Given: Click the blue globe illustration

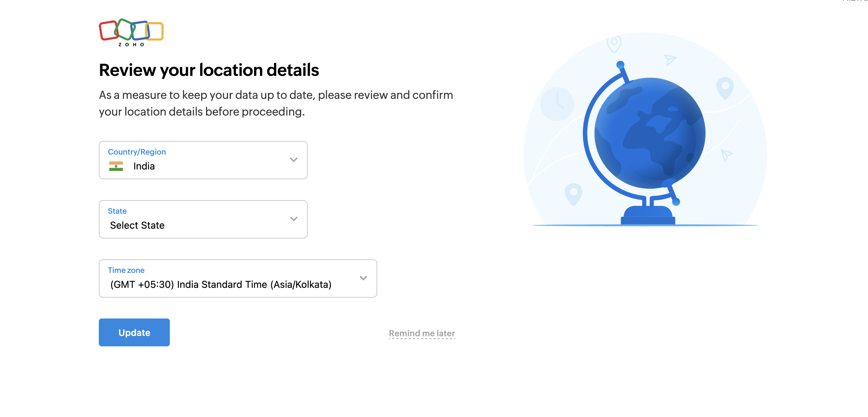Looking at the screenshot, I should 649,133.
